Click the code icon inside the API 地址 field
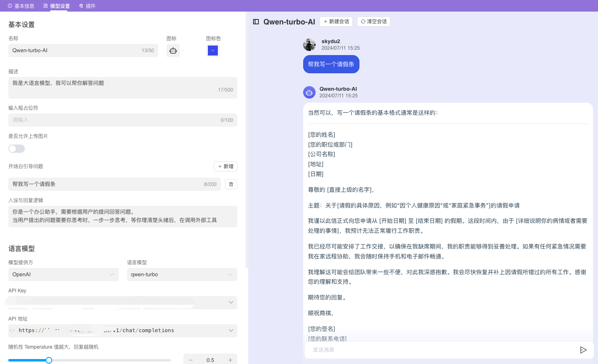The height and width of the screenshot is (364, 598). pyautogui.click(x=12, y=330)
